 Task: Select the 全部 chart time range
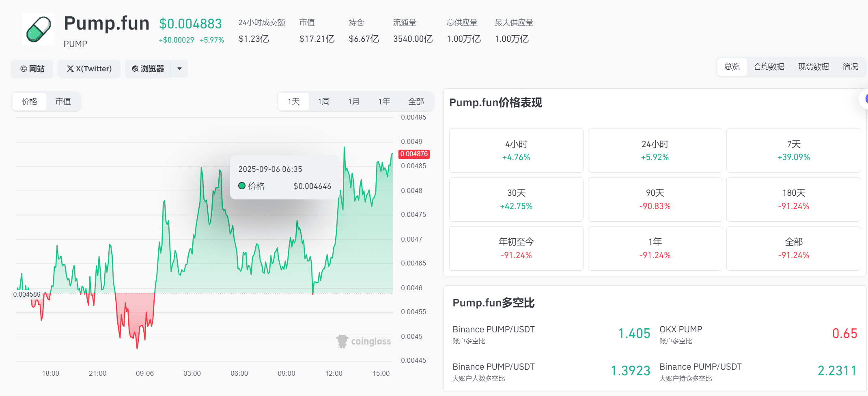click(416, 101)
